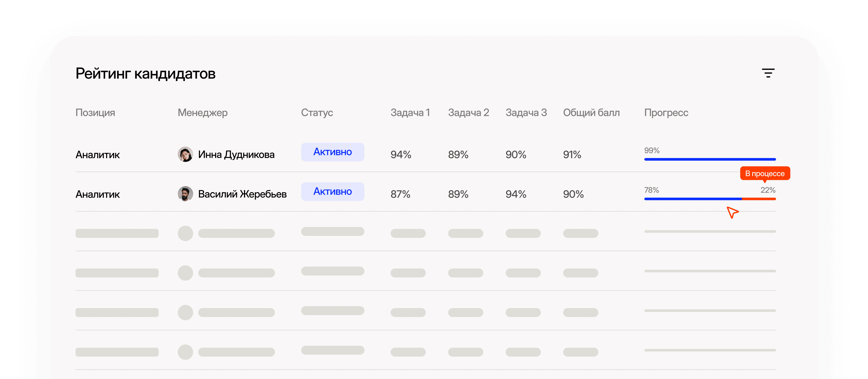The image size is (868, 379).
Task: Click the Прогресс column header
Action: point(666,112)
